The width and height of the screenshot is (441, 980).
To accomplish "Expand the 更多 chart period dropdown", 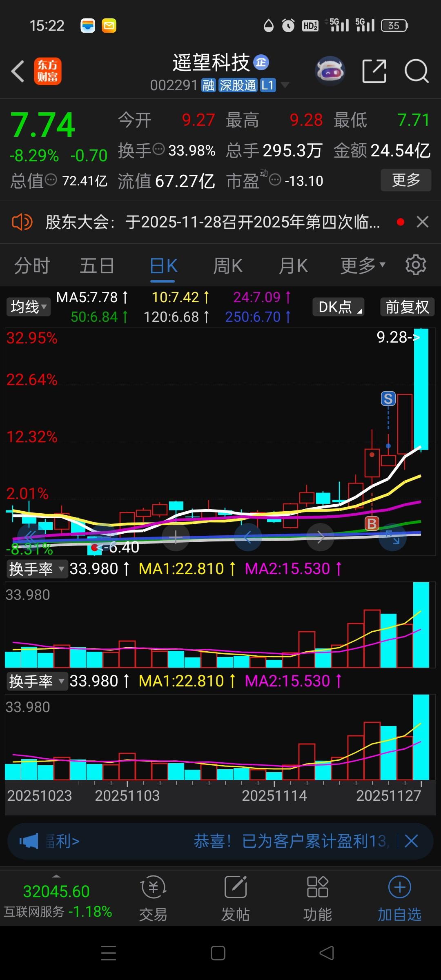I will (363, 266).
